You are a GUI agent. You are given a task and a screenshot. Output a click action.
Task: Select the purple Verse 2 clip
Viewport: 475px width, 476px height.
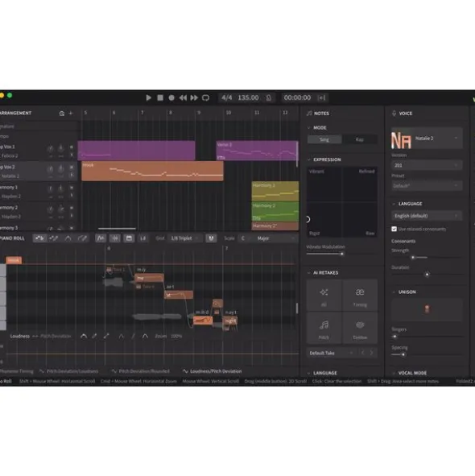pyautogui.click(x=257, y=151)
